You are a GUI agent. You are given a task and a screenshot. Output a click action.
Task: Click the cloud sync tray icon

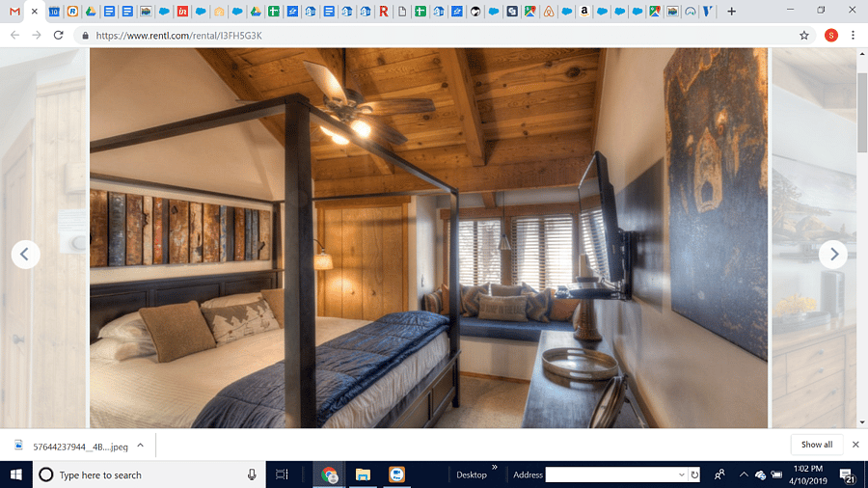[761, 474]
